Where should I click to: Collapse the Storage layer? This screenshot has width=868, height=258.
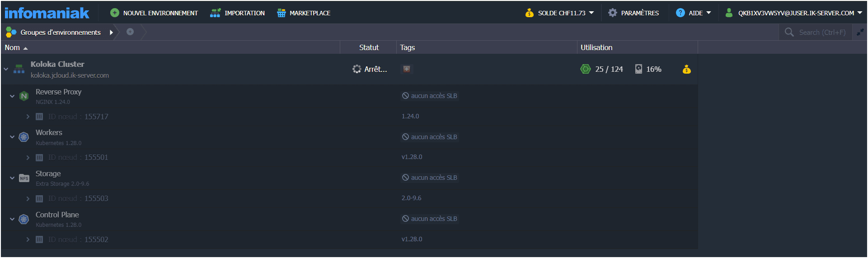pyautogui.click(x=12, y=178)
